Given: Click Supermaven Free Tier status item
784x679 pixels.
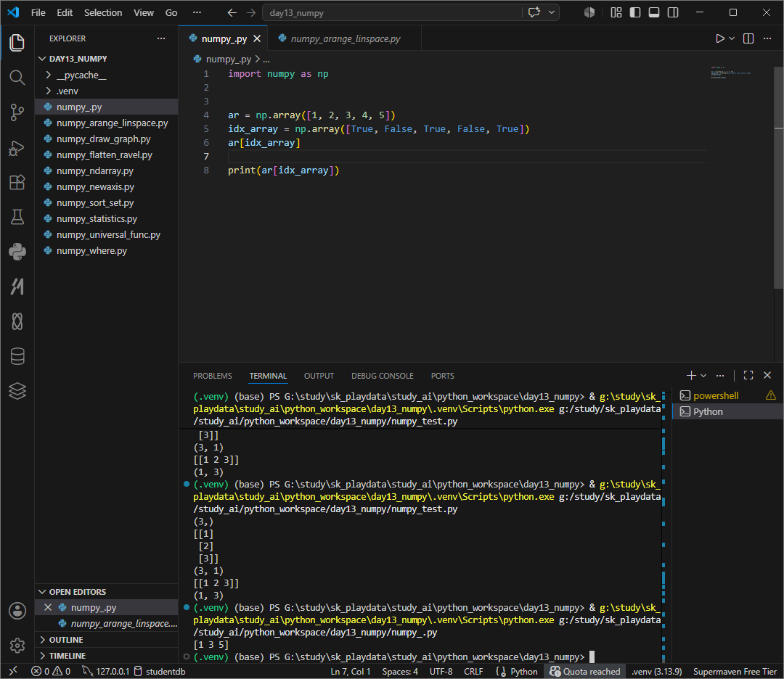Looking at the screenshot, I should pyautogui.click(x=735, y=671).
